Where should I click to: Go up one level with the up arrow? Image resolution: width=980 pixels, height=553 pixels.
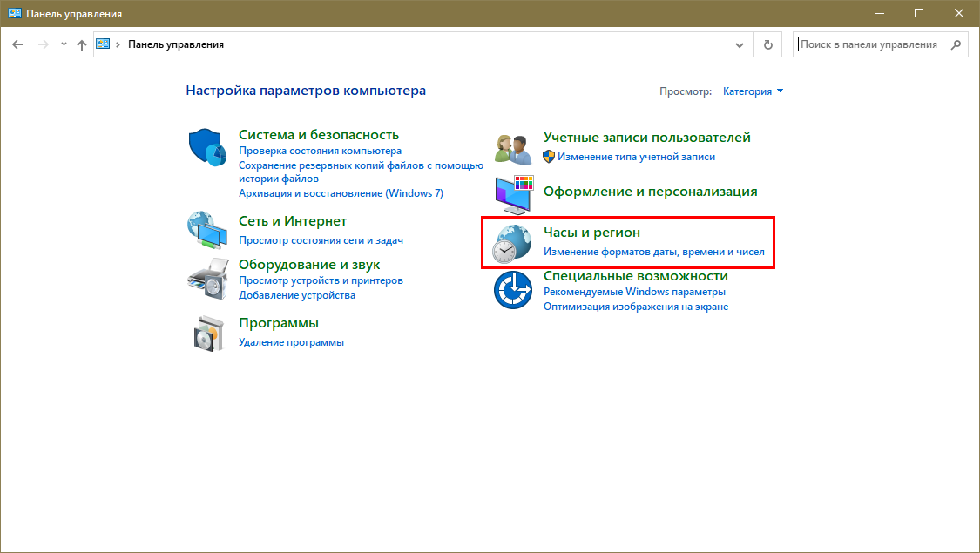[x=82, y=44]
